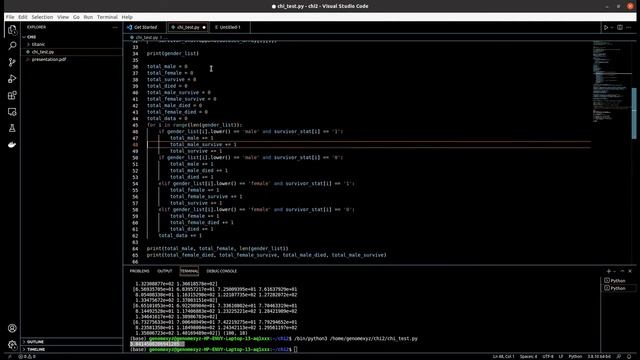Open the Remote Explorer icon
640x360 pixels.
[12, 112]
